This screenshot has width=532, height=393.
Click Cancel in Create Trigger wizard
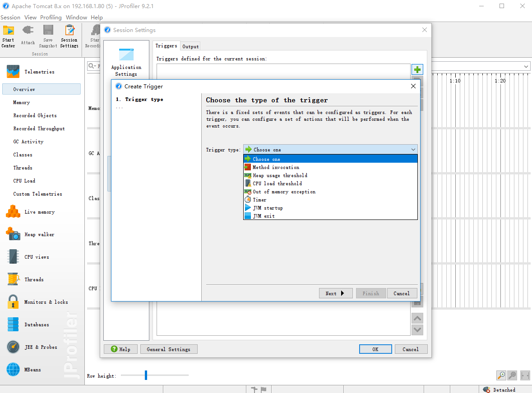(x=402, y=293)
